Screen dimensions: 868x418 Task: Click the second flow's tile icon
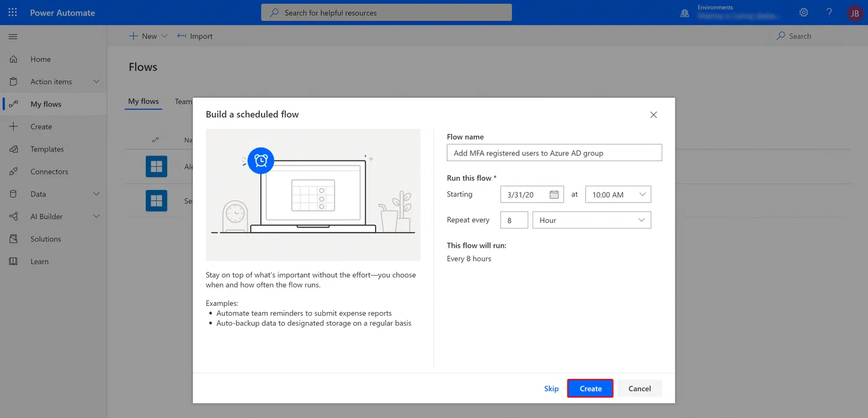(x=156, y=201)
